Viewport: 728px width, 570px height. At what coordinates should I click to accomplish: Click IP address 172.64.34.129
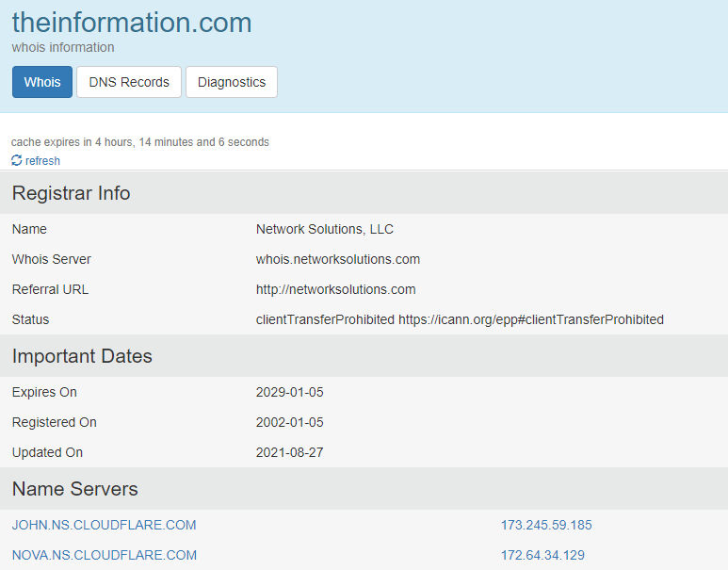pos(542,555)
